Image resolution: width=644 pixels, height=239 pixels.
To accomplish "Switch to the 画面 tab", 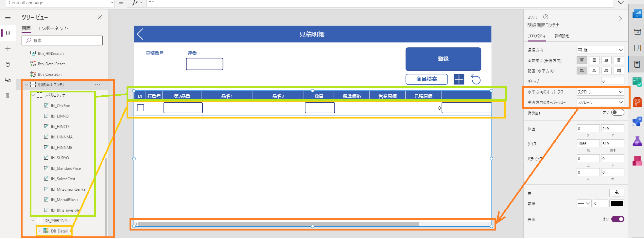I will 26,28.
